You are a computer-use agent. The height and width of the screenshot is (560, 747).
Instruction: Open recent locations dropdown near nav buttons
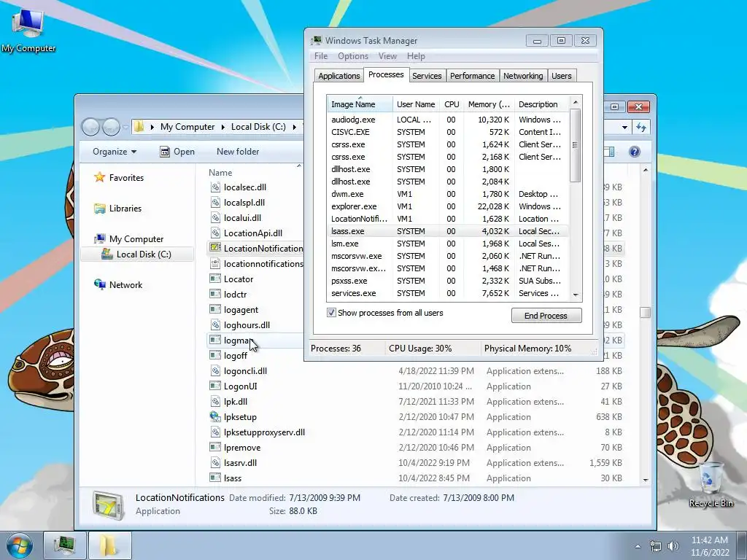[x=125, y=127]
